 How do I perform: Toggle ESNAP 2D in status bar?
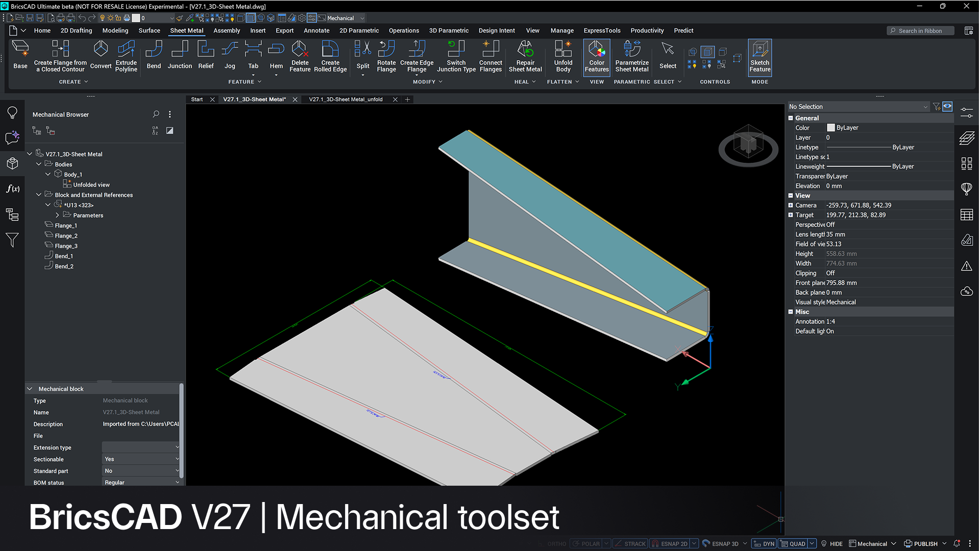(x=670, y=544)
